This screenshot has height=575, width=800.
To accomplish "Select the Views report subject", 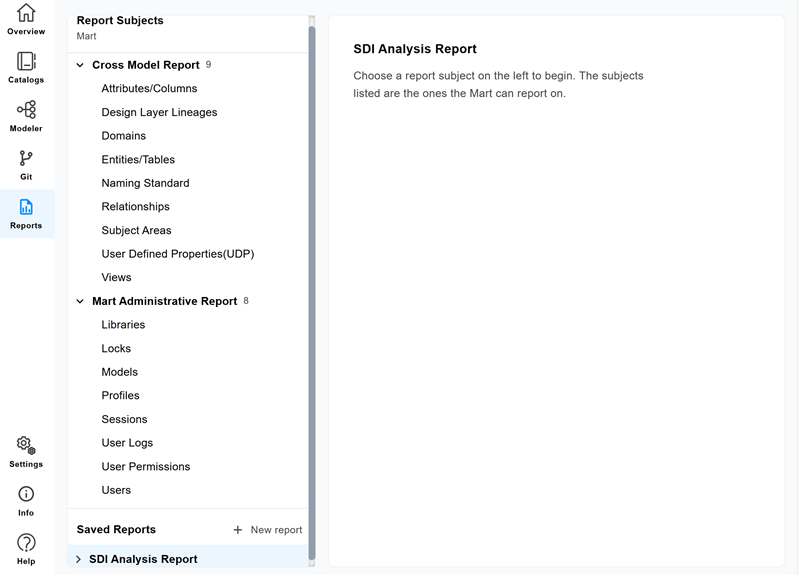I will coord(116,278).
